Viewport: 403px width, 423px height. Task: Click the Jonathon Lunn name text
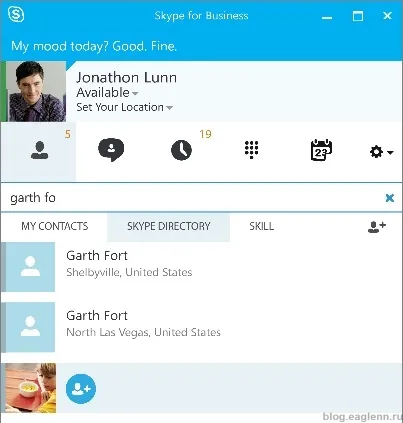(x=126, y=77)
